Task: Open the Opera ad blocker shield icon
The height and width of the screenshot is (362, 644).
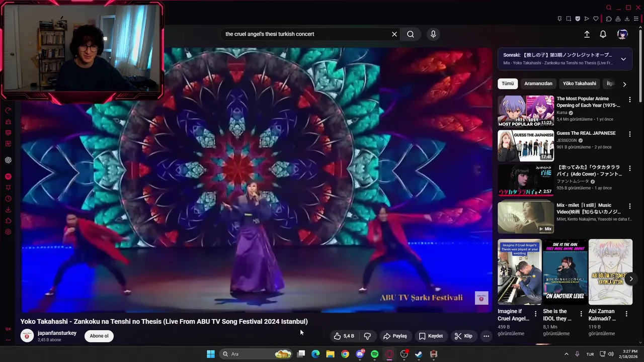Action: [x=578, y=19]
